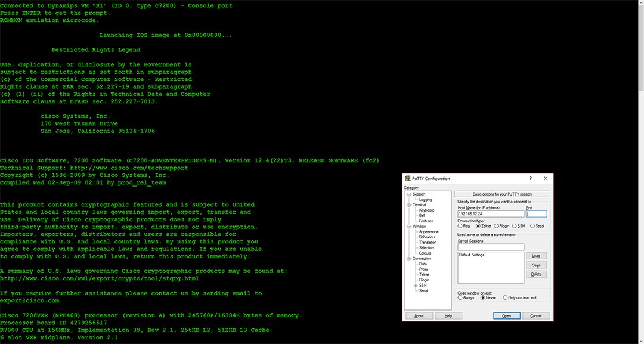Open the Proxy settings category
Screen dimensions: 644x344
coord(423,269)
